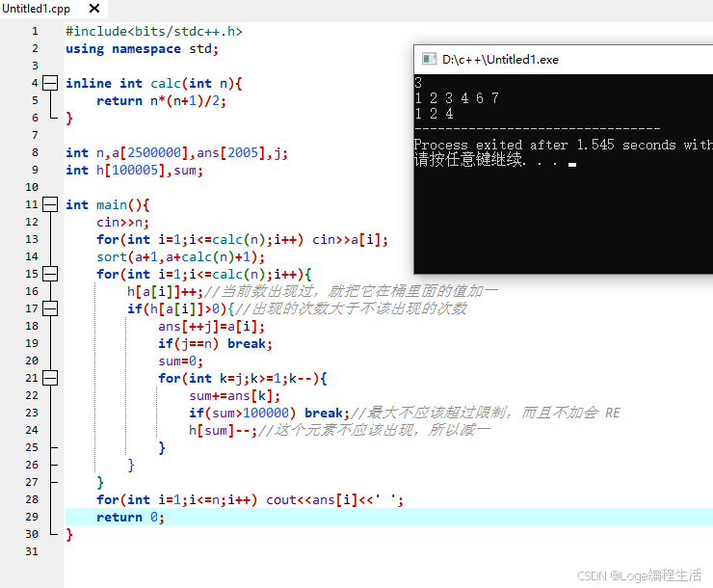This screenshot has width=713, height=588.
Task: Collapse the calc function fold at line 4
Action: [x=50, y=83]
